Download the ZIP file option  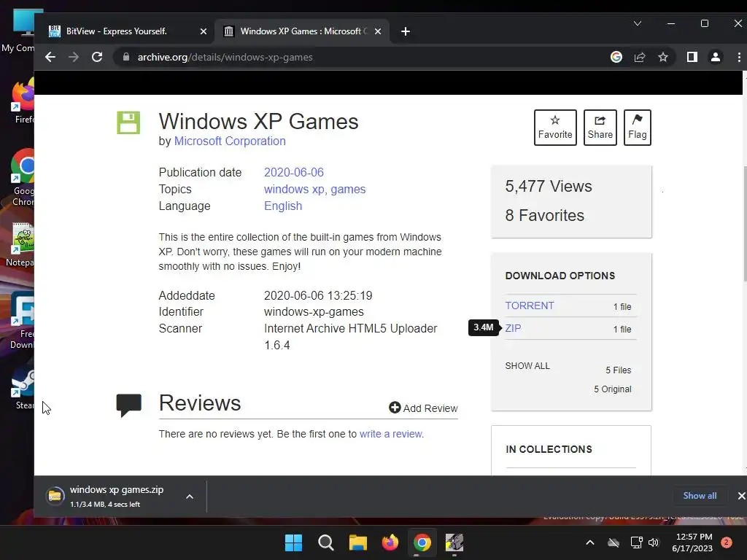point(513,329)
